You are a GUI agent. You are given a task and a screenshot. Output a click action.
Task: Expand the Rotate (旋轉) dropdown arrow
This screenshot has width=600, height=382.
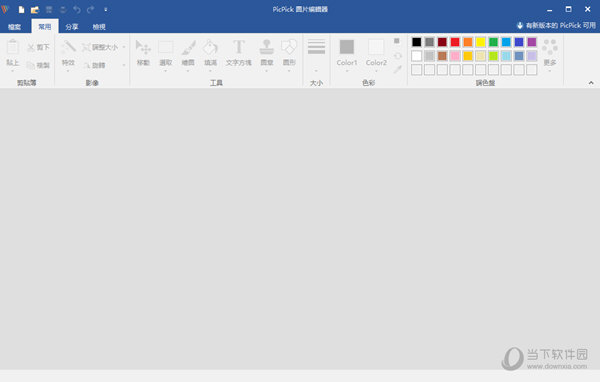[x=124, y=65]
